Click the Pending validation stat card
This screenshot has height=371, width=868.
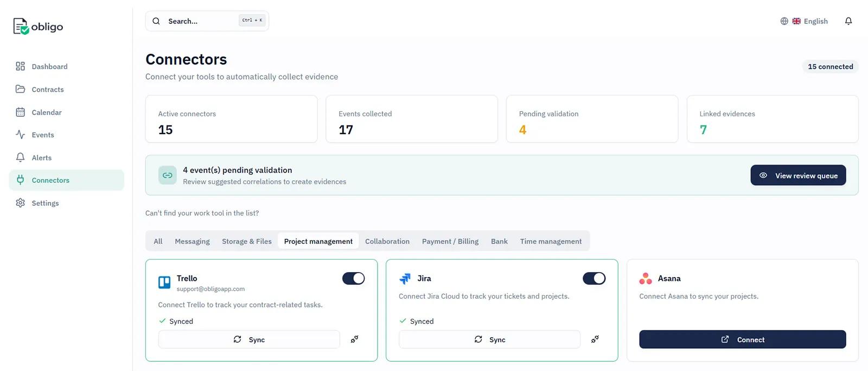[592, 119]
